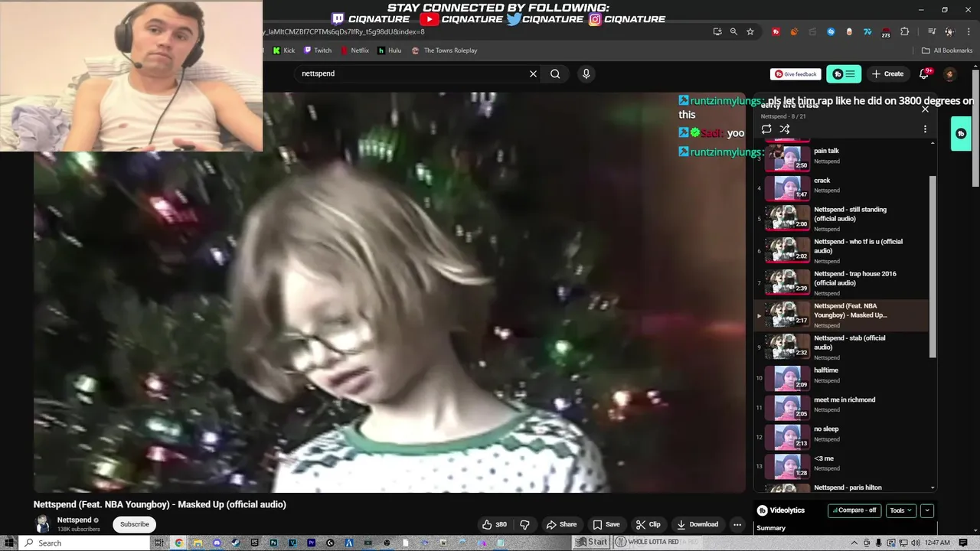Create a clip of the video
Image resolution: width=980 pixels, height=551 pixels.
coord(648,524)
